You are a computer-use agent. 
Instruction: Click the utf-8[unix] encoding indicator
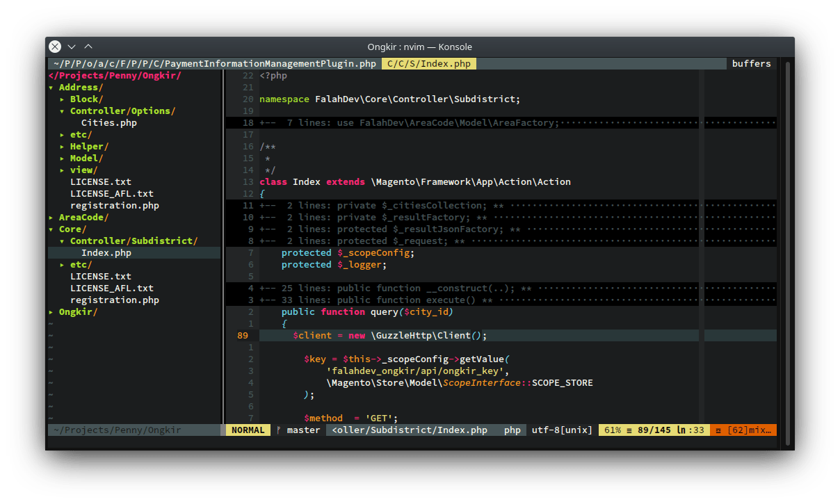[563, 430]
